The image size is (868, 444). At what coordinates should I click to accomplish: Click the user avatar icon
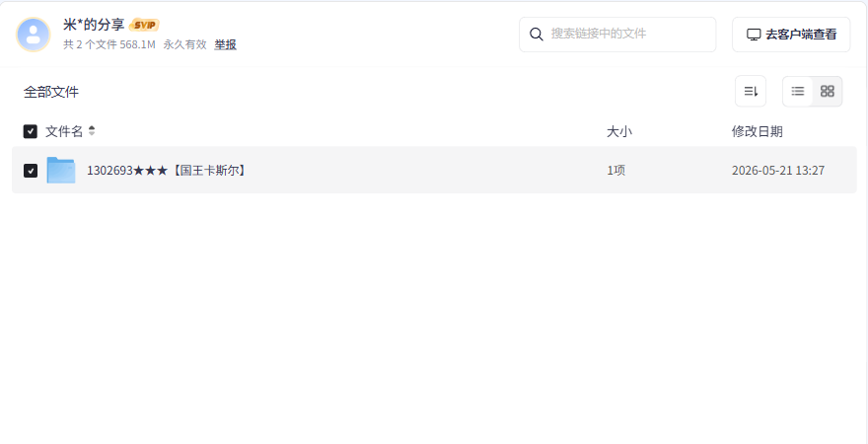[x=34, y=35]
